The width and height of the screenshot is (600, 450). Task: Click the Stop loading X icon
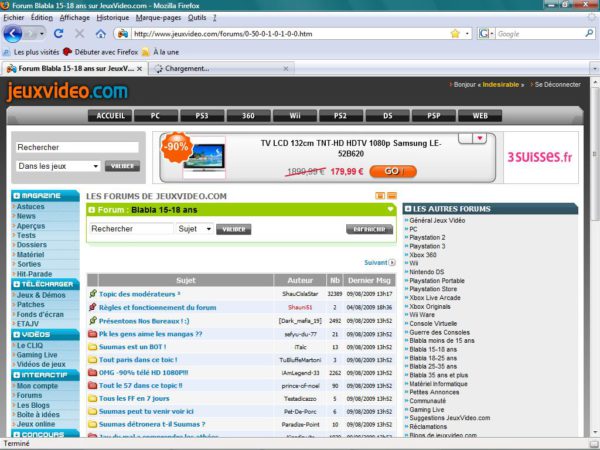click(x=80, y=34)
